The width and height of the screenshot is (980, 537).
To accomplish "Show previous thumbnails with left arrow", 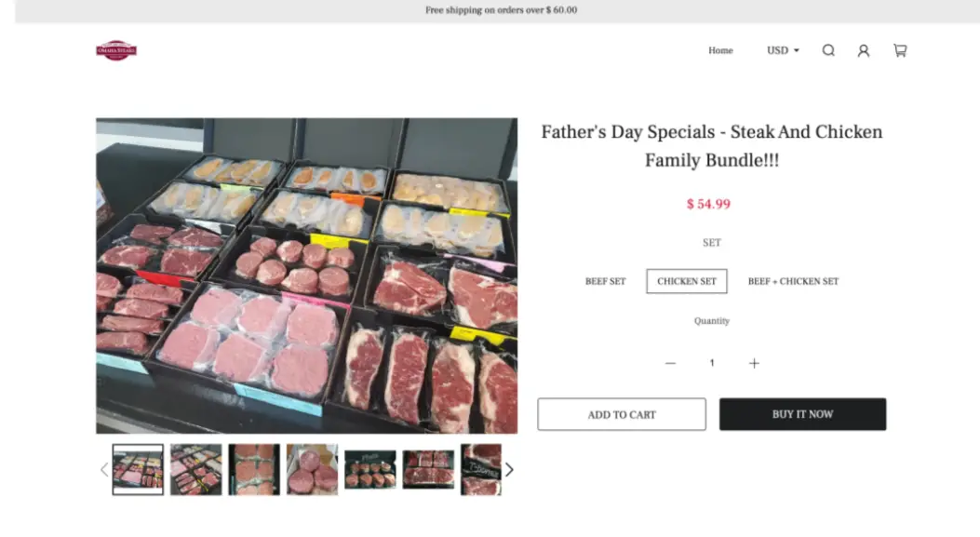I will [104, 469].
